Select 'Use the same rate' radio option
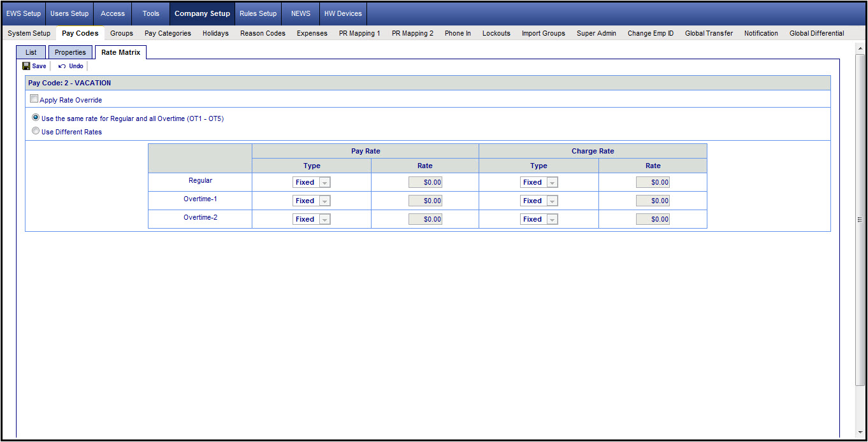 point(36,118)
